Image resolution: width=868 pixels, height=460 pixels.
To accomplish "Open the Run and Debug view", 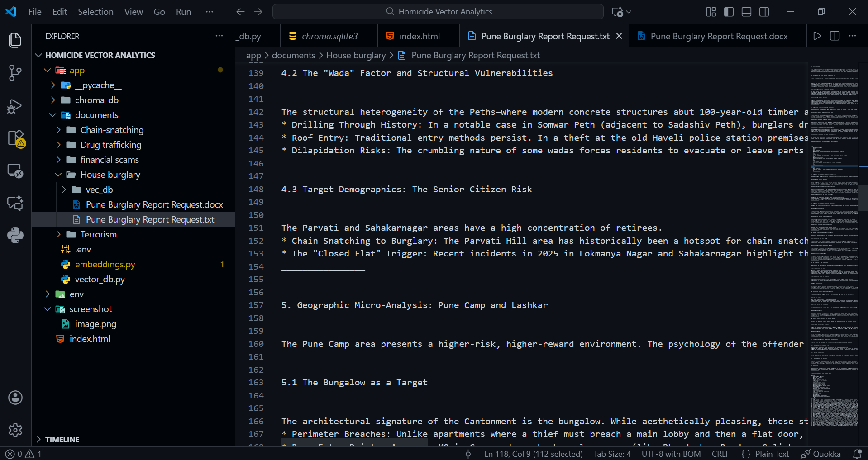I will pos(15,106).
